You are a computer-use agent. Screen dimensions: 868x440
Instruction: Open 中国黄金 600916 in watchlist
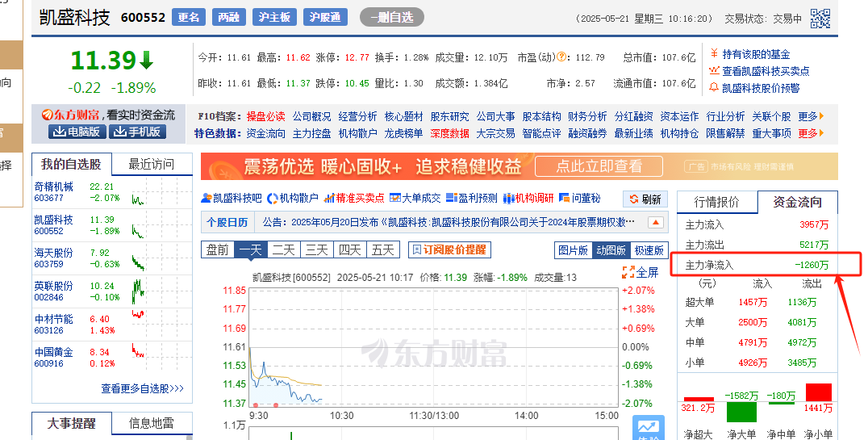(54, 358)
